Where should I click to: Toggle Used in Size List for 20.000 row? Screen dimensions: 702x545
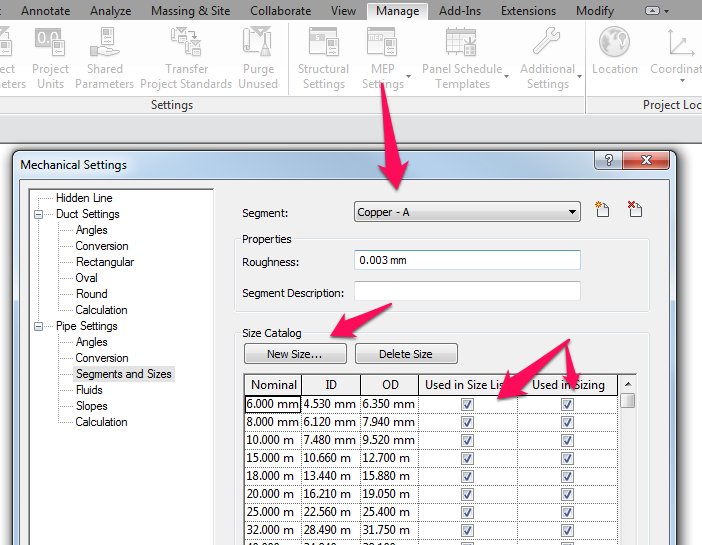(x=467, y=494)
